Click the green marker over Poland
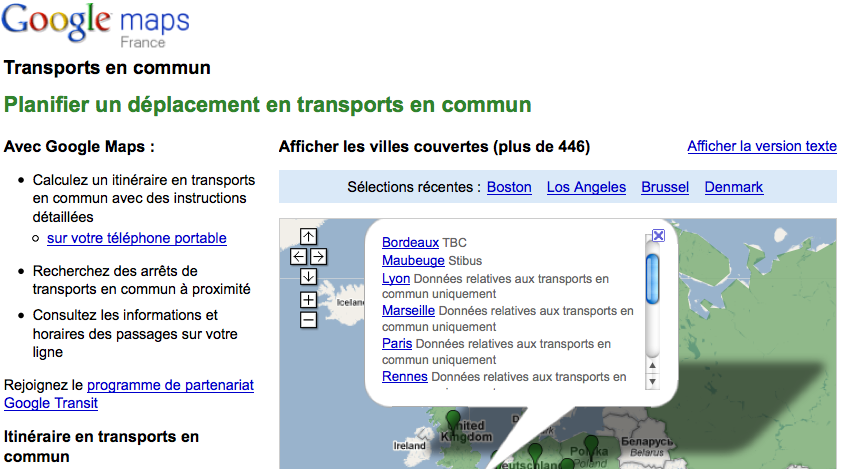847x469 pixels. pyautogui.click(x=591, y=446)
